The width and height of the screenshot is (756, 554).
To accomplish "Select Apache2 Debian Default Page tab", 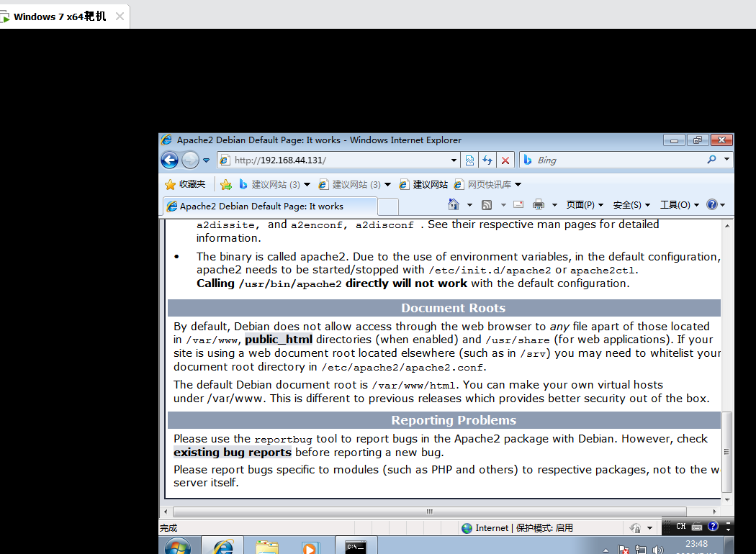I will click(270, 206).
